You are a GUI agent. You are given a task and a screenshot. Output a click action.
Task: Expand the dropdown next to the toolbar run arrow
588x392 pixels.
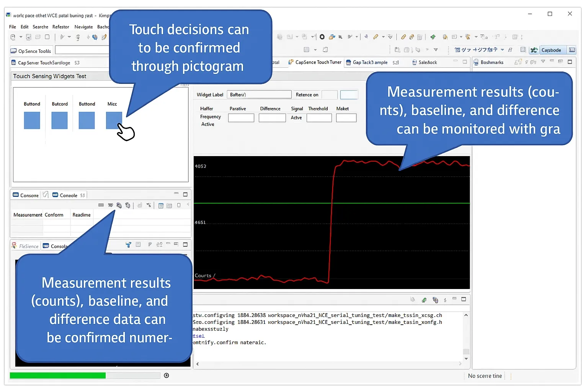pos(69,37)
